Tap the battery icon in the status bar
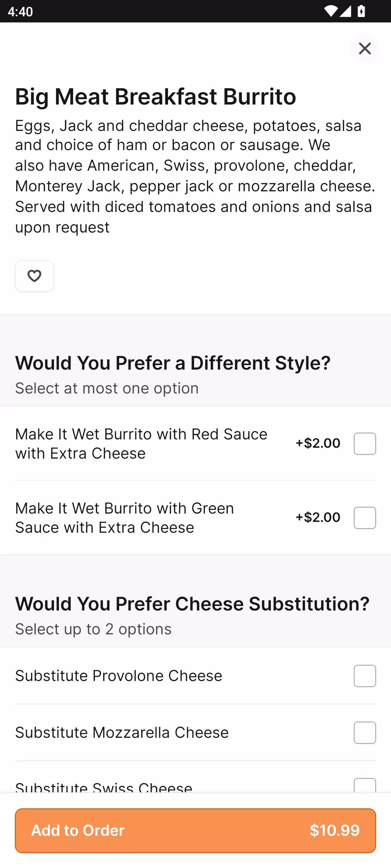 tap(361, 12)
